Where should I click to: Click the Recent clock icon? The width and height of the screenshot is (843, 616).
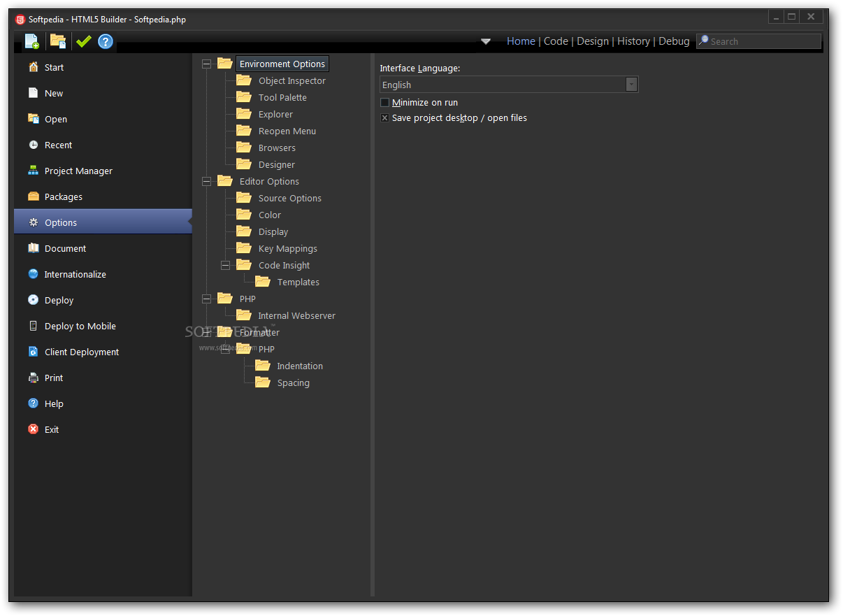34,145
